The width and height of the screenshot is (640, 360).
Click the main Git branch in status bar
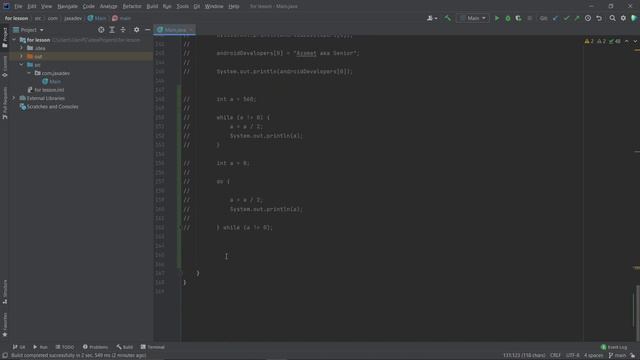pyautogui.click(x=617, y=356)
